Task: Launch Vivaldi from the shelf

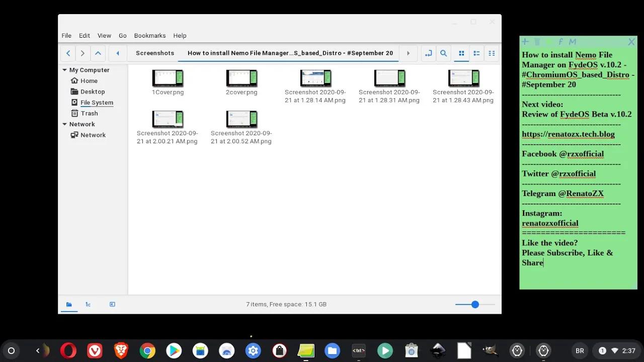Action: [95, 350]
